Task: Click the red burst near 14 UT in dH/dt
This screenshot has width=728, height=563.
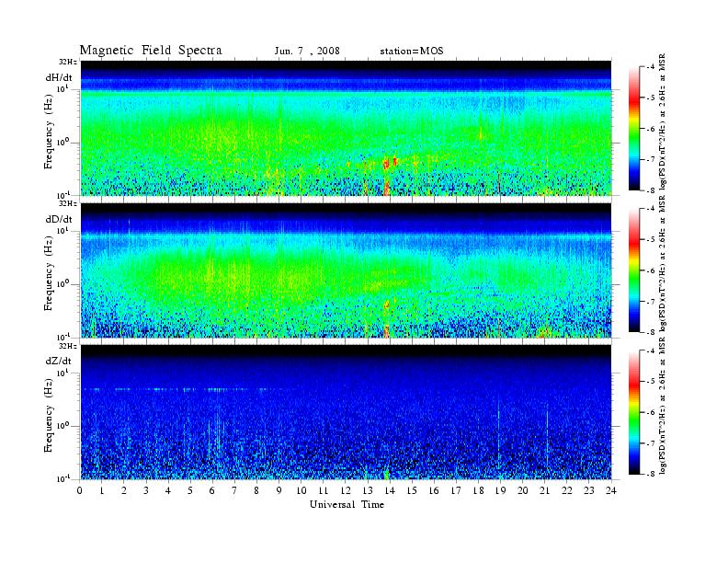Action: (386, 164)
